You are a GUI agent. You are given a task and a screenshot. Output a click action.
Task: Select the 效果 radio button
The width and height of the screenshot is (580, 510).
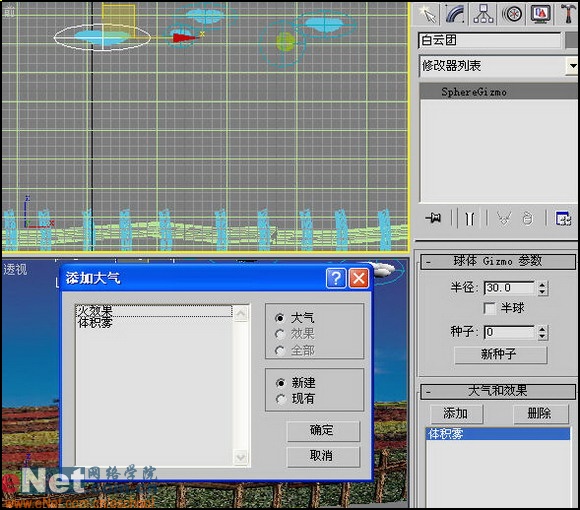(x=280, y=334)
